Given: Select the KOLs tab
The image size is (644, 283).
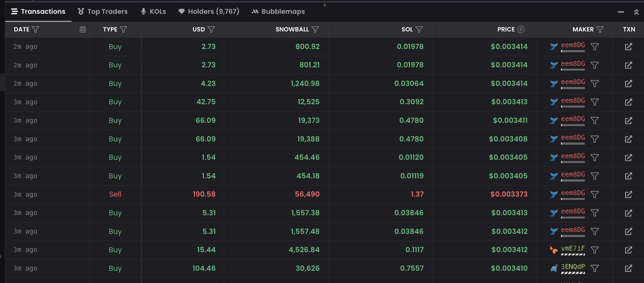Looking at the screenshot, I should pyautogui.click(x=154, y=12).
